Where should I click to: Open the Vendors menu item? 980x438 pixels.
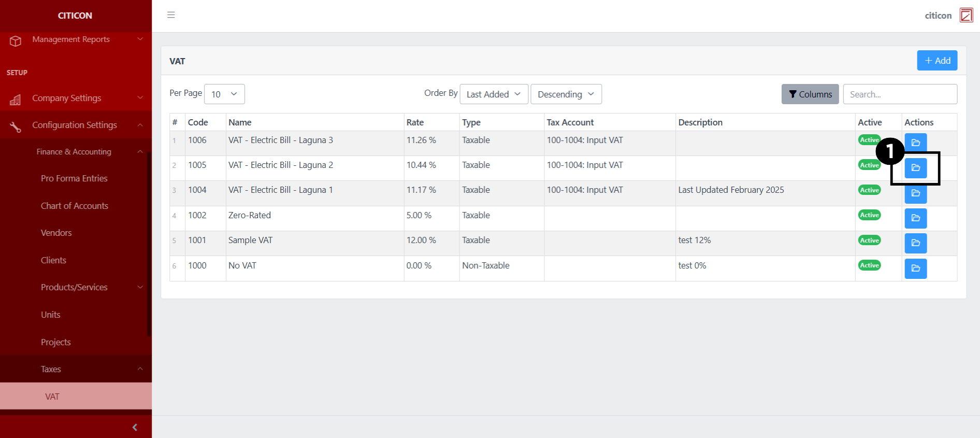pos(56,233)
